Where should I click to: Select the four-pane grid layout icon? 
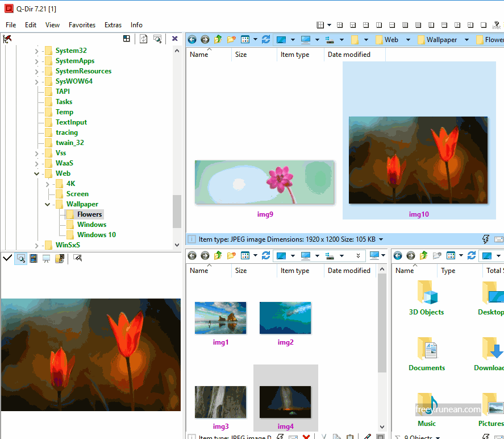[340, 25]
